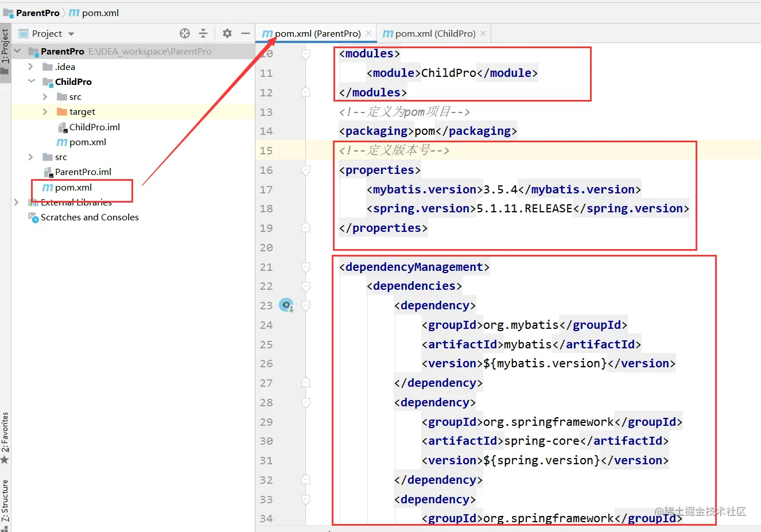
Task: Select Scratches and Consoles
Action: click(83, 217)
